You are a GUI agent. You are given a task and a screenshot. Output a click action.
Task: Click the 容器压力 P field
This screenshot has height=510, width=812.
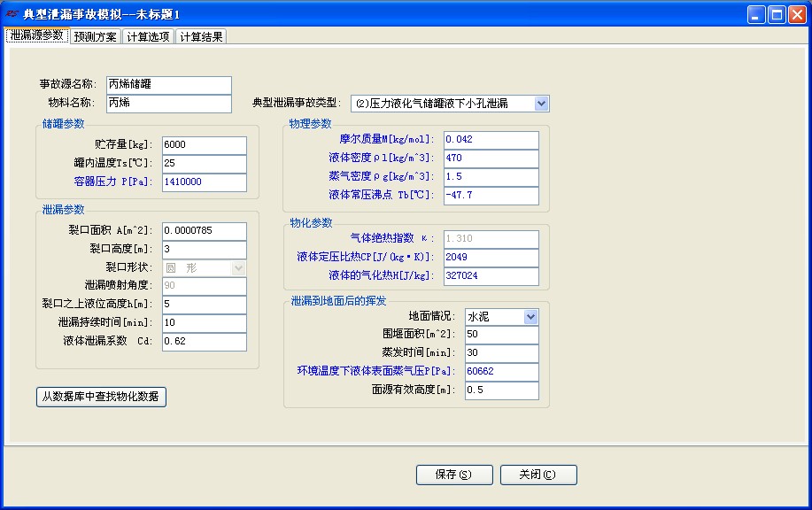coord(205,182)
